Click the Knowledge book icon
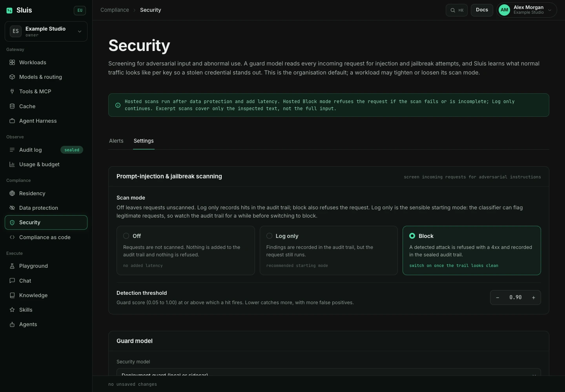 [x=12, y=295]
